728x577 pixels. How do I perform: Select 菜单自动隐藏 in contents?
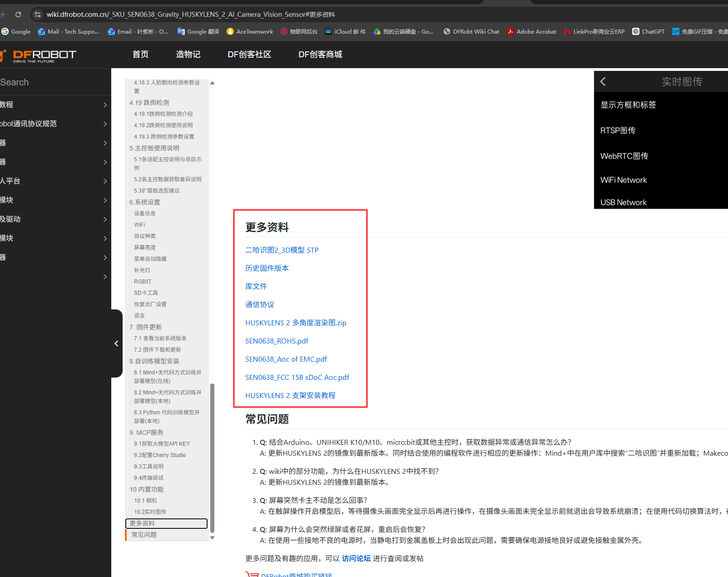150,259
